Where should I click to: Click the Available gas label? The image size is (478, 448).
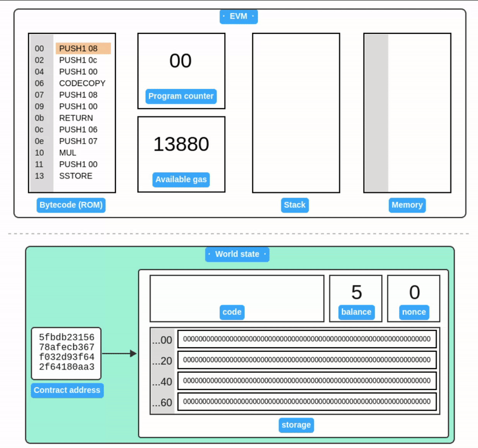(x=181, y=180)
